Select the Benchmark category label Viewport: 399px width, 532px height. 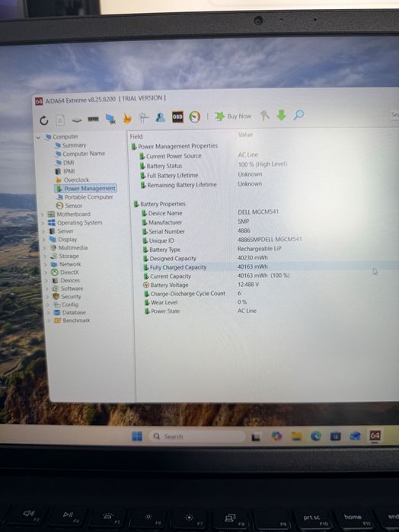point(76,320)
